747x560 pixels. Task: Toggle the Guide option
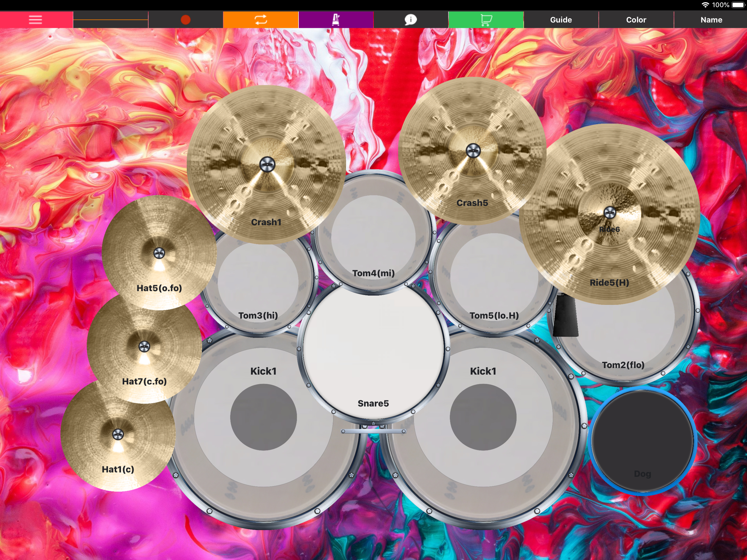(x=561, y=20)
